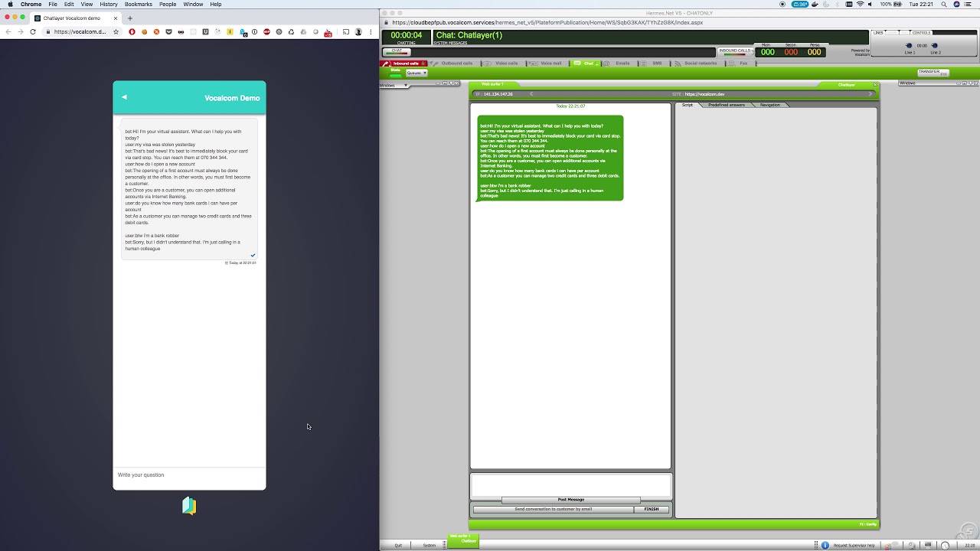Click the Web surfer 1 panel tab
The width and height of the screenshot is (980, 551).
pyautogui.click(x=492, y=84)
